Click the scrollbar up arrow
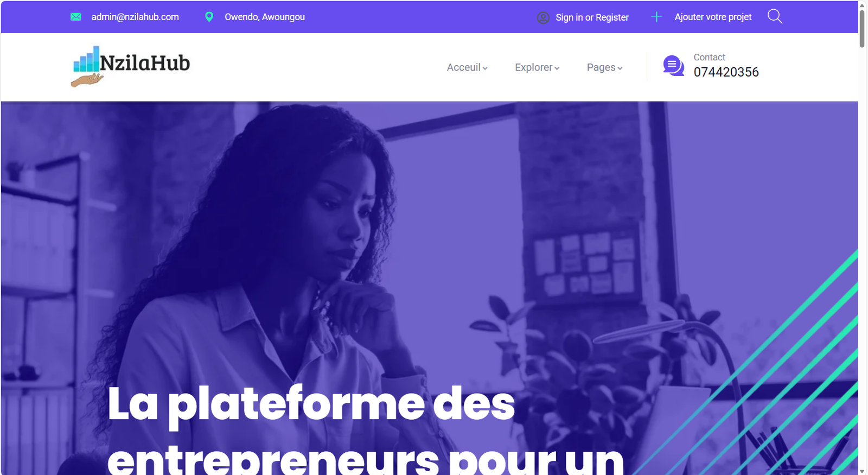The height and width of the screenshot is (475, 868). [862, 5]
